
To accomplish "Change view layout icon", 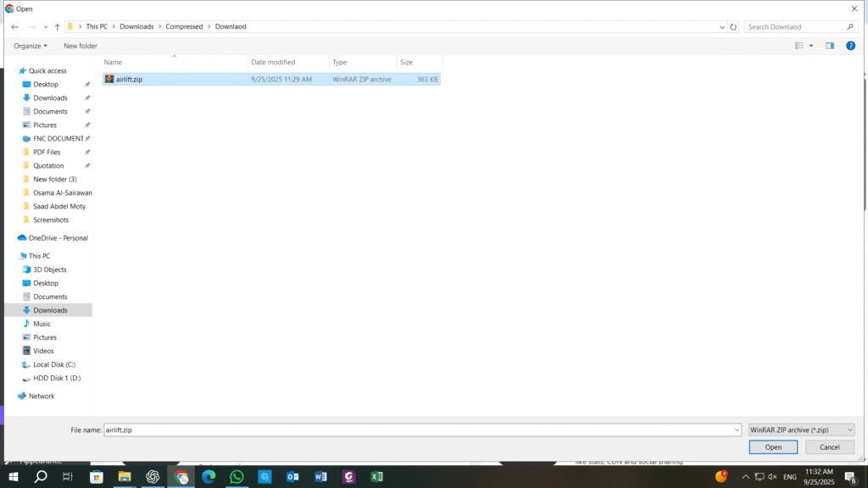I will click(798, 46).
